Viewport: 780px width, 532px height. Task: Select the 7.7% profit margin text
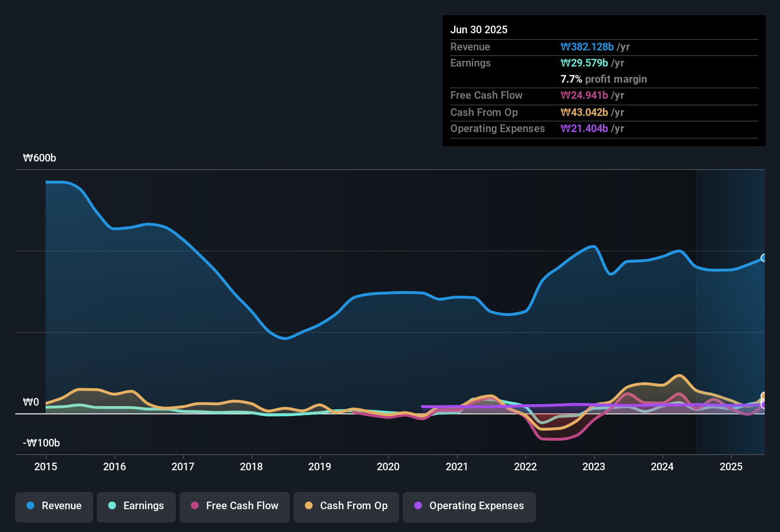pyautogui.click(x=604, y=79)
